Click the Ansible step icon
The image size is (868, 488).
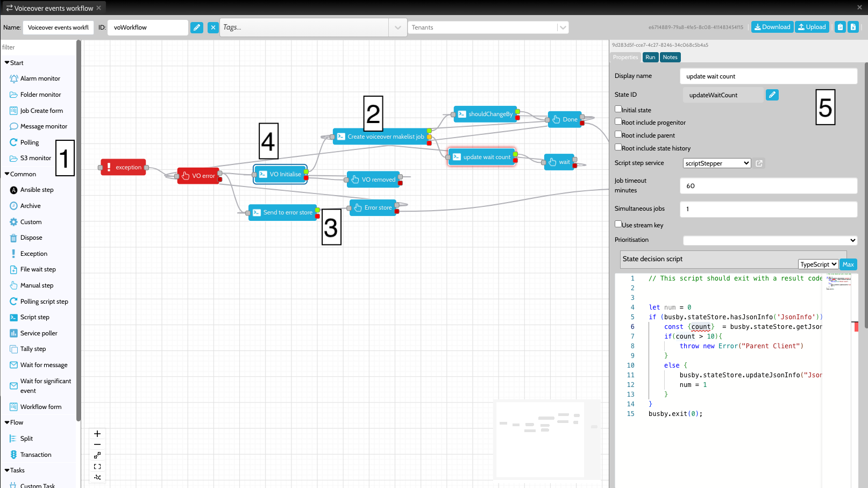(x=14, y=190)
